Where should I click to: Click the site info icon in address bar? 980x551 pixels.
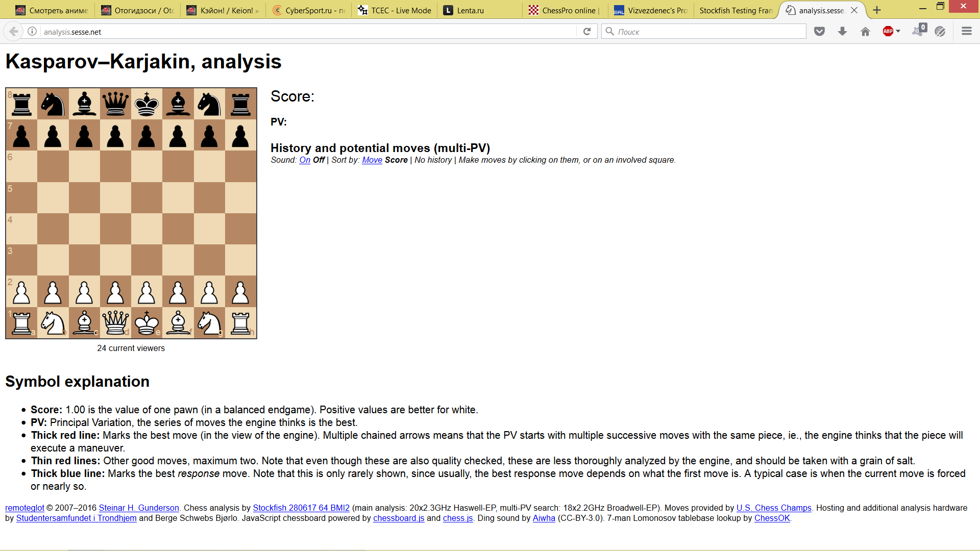tap(32, 32)
